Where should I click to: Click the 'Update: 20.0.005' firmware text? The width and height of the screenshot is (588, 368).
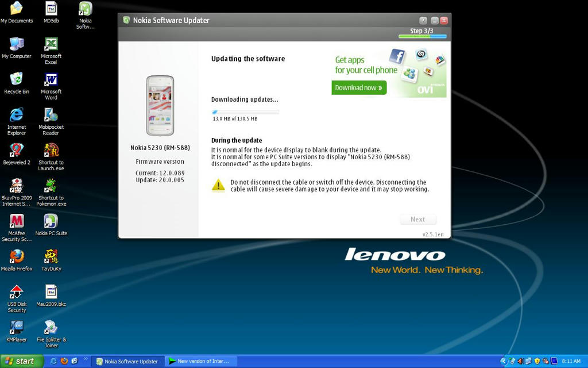pyautogui.click(x=160, y=180)
